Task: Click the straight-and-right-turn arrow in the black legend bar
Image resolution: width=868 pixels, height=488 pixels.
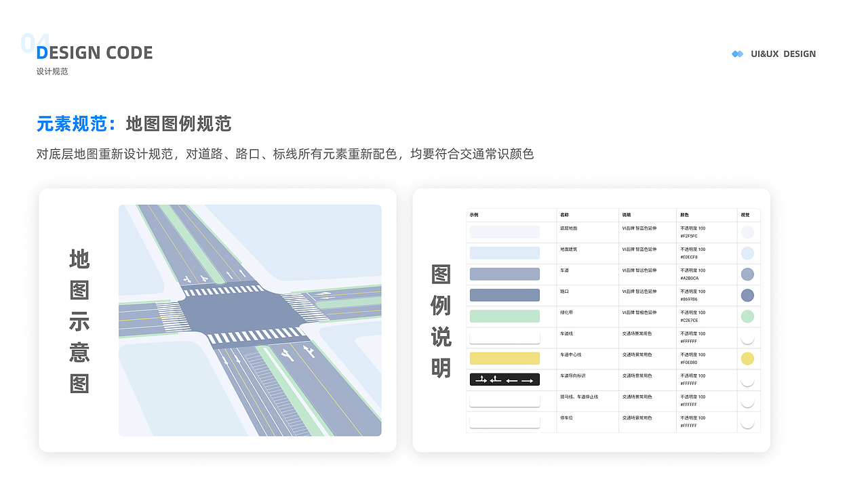Action: point(481,380)
